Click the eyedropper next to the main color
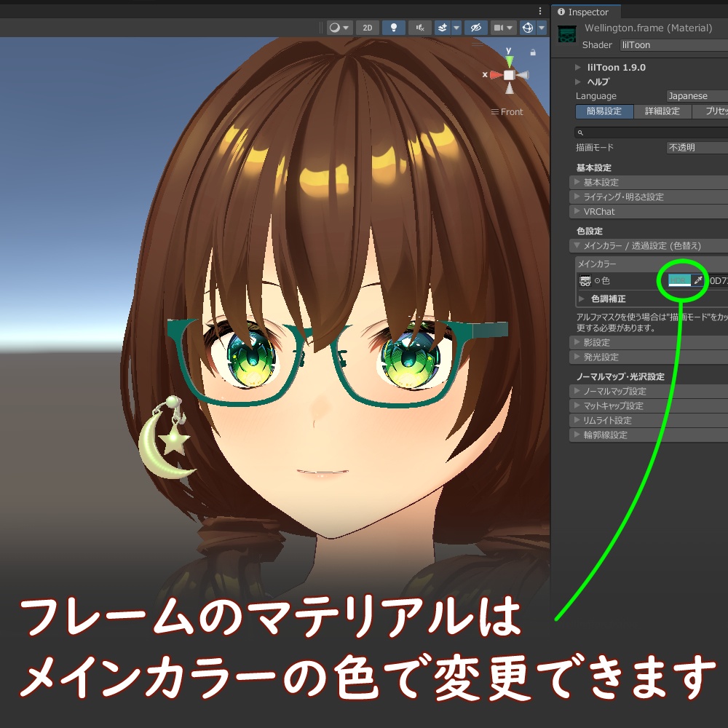The width and height of the screenshot is (728, 728). [698, 280]
